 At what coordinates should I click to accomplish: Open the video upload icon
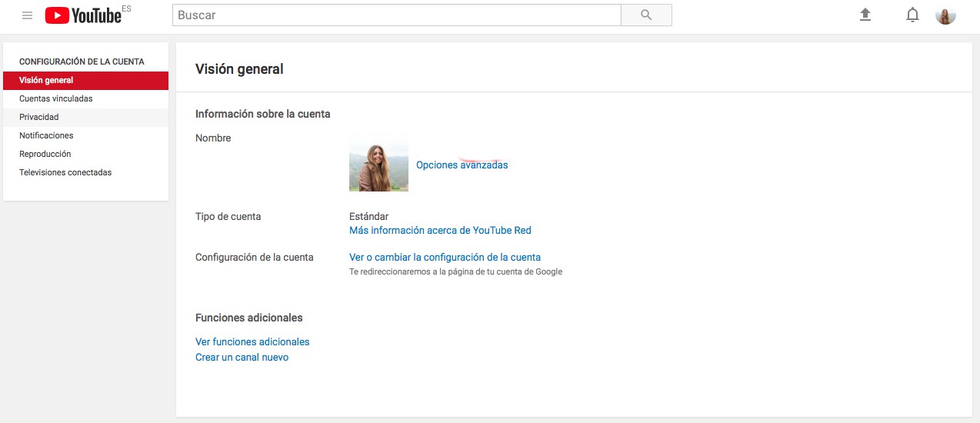pos(865,15)
